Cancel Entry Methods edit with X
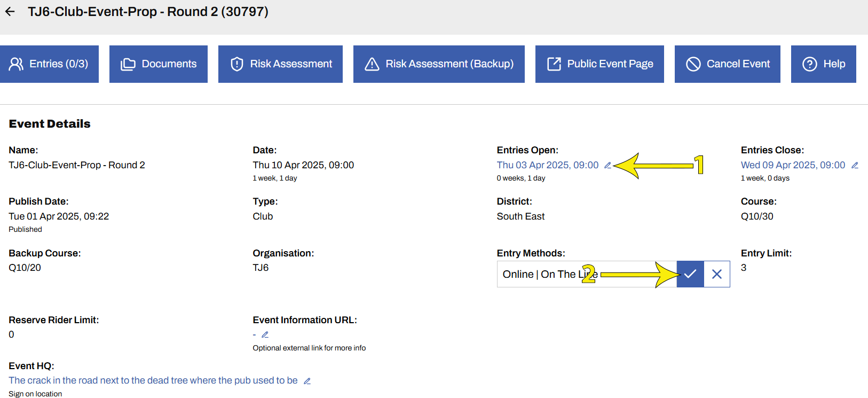868x398 pixels. coord(717,274)
